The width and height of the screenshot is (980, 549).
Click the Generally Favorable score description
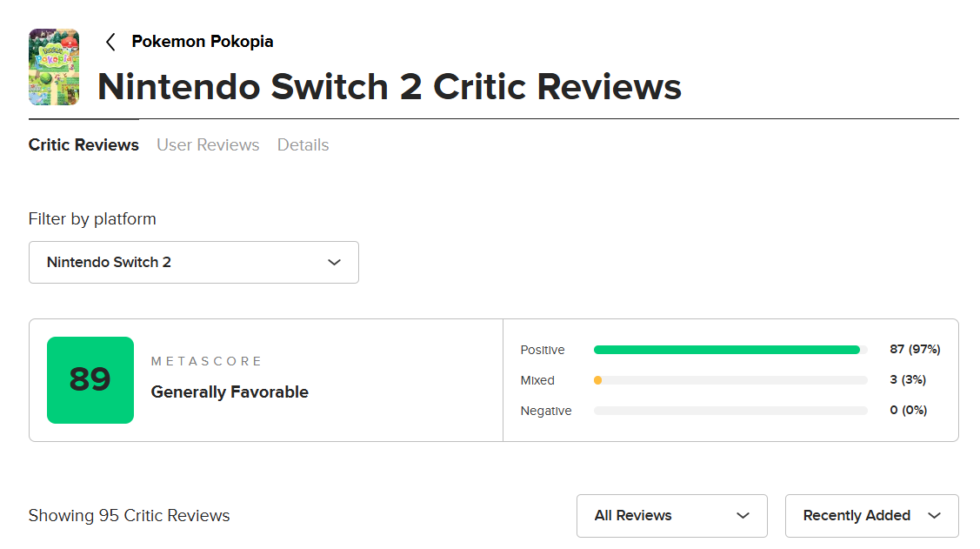click(230, 392)
